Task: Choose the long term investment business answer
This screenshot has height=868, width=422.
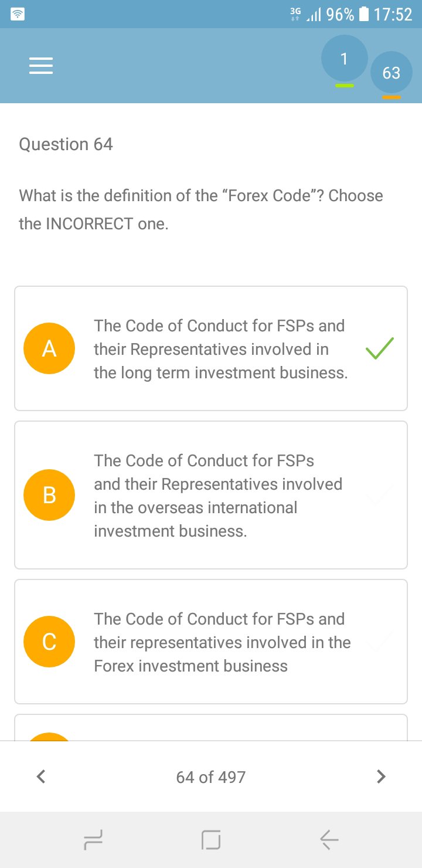Action: pos(220,349)
